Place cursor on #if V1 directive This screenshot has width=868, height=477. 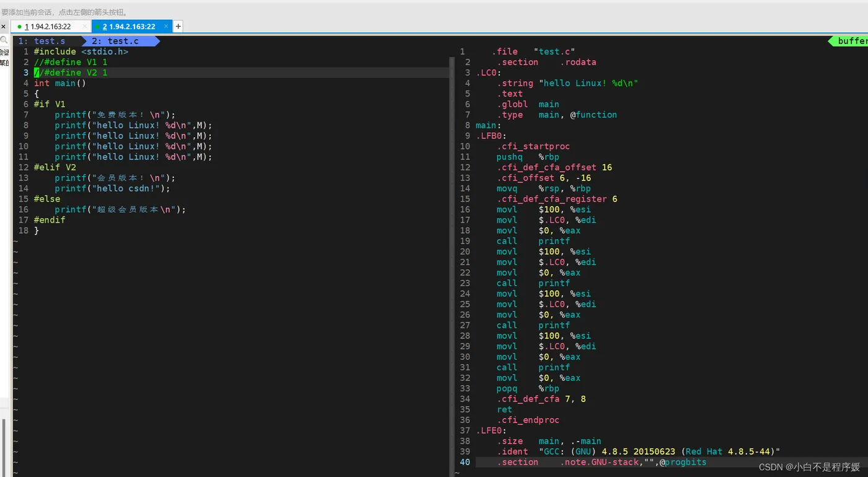tap(50, 104)
